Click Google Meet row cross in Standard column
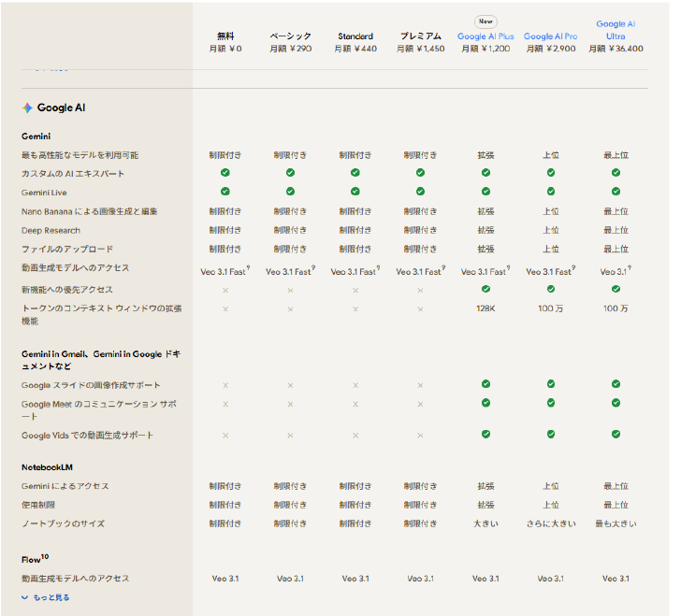Viewport: 681px width, 616px height. 355,404
